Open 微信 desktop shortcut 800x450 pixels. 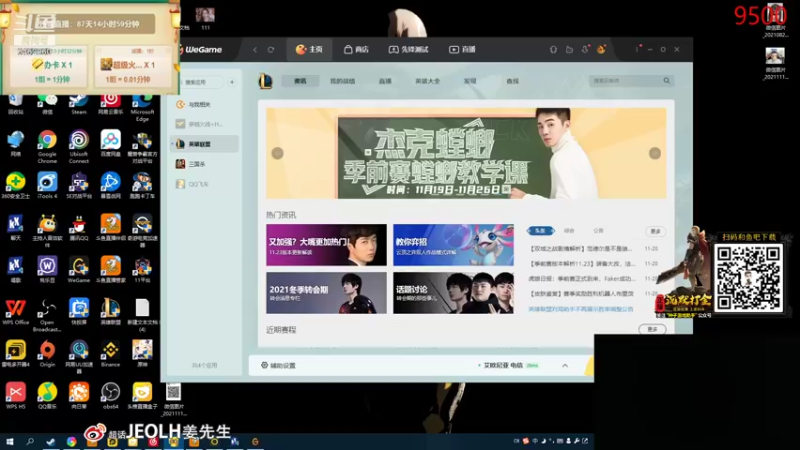pyautogui.click(x=47, y=104)
